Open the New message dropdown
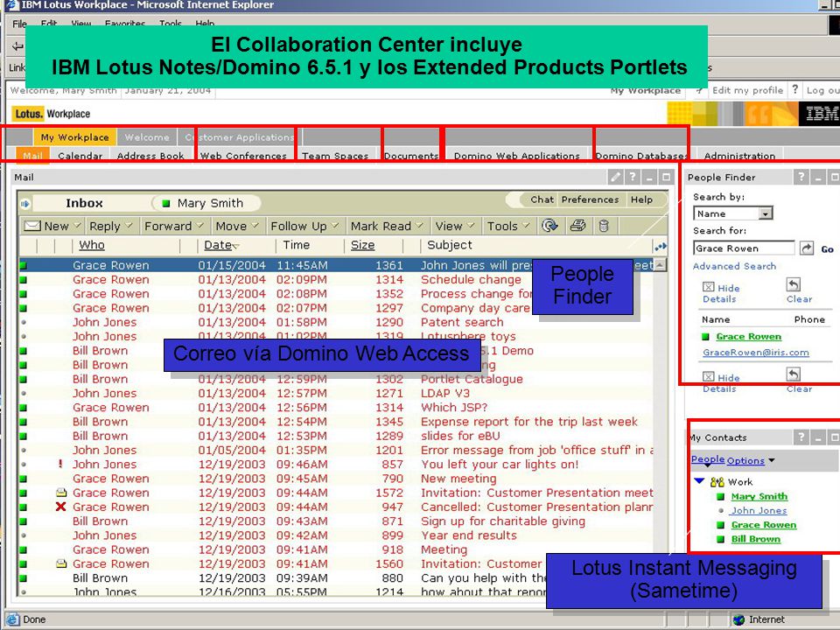The height and width of the screenshot is (630, 840). (x=77, y=226)
